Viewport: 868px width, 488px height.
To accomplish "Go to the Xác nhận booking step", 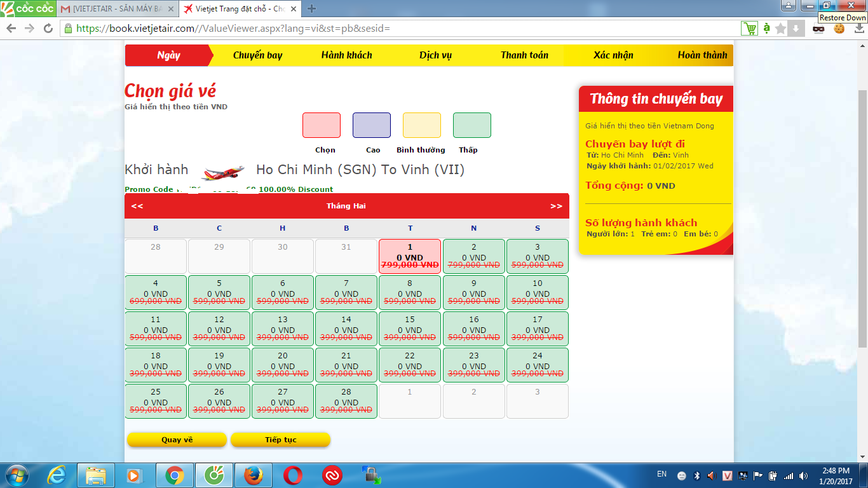I will click(613, 55).
